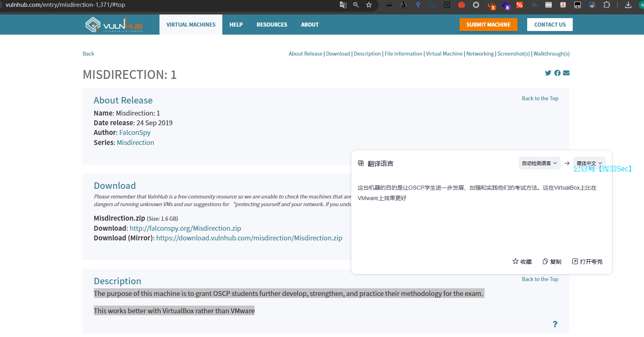Screen dimensions: 644x337
Task: Share page via Twitter icon
Action: (x=548, y=73)
